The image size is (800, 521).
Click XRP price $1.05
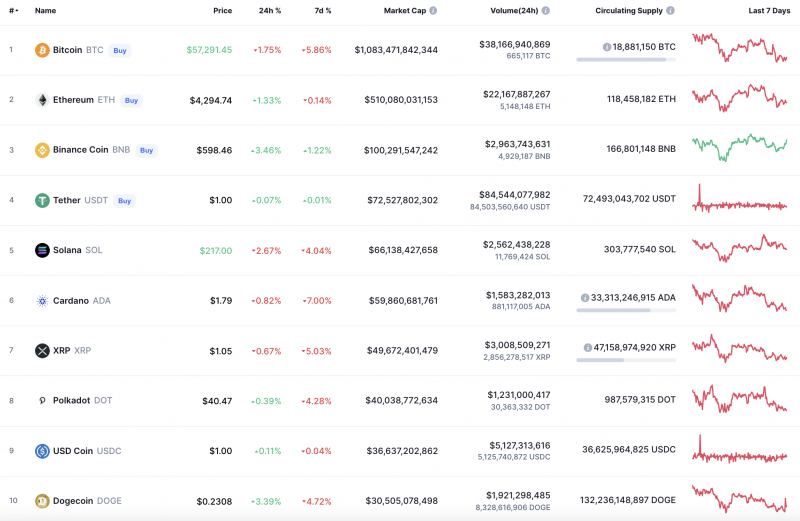coord(221,351)
